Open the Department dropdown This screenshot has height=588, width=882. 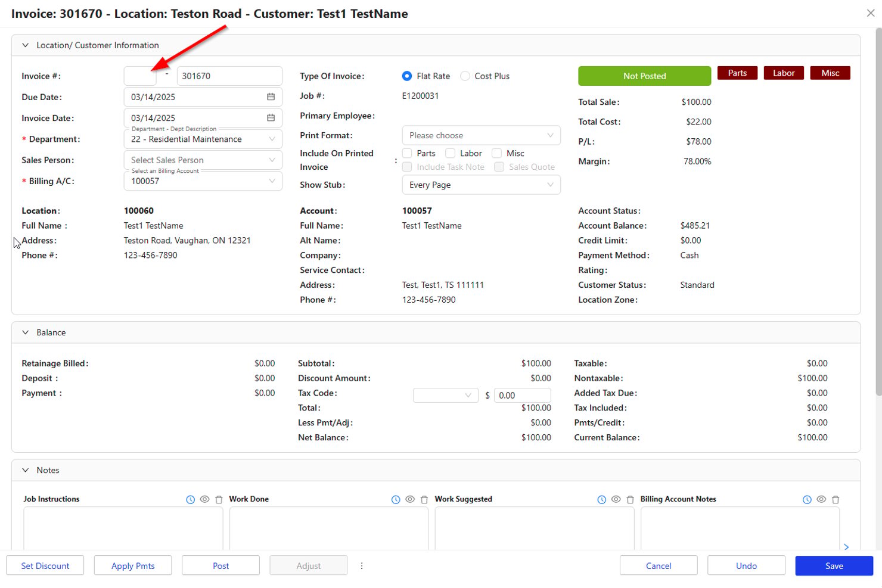(203, 139)
